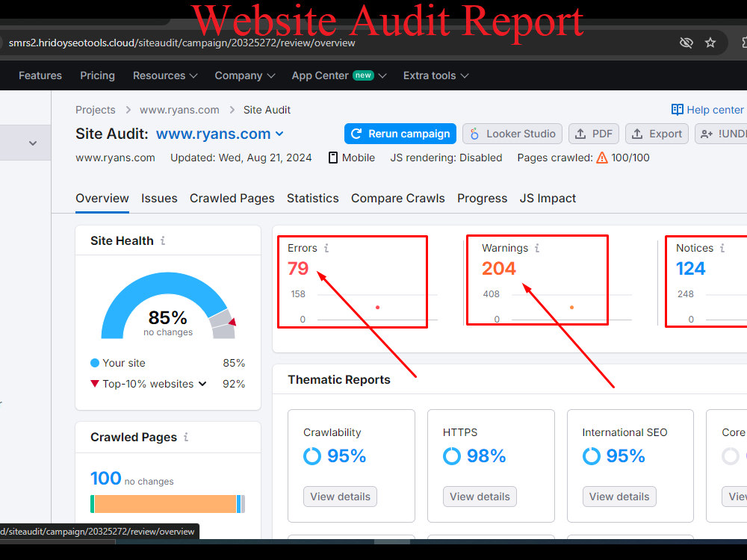This screenshot has height=560, width=747.
Task: Click the browser address bar URL
Action: pyautogui.click(x=182, y=43)
